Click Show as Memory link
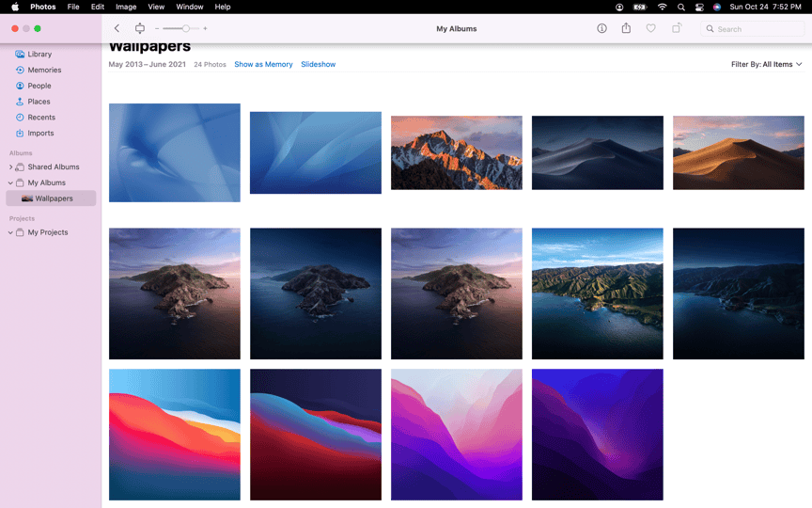Screen dimensions: 812x508 [x=263, y=64]
